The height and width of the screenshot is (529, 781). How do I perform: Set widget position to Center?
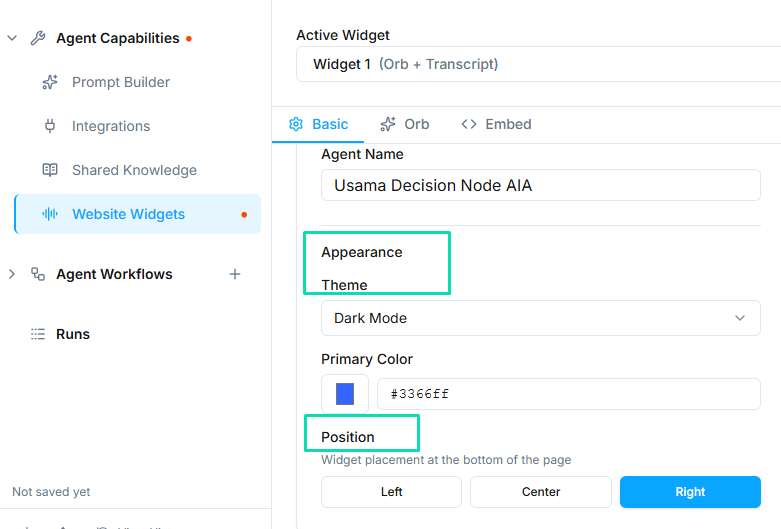point(540,492)
